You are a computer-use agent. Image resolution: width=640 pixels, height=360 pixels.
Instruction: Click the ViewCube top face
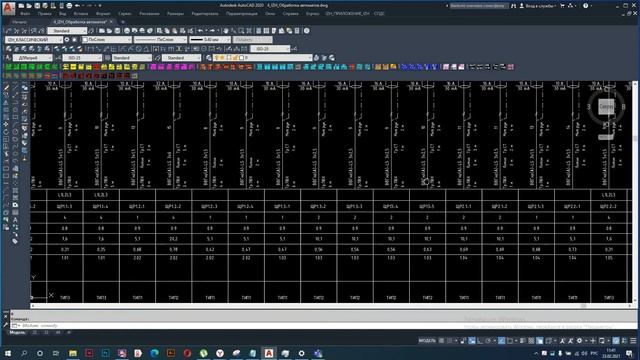click(606, 107)
